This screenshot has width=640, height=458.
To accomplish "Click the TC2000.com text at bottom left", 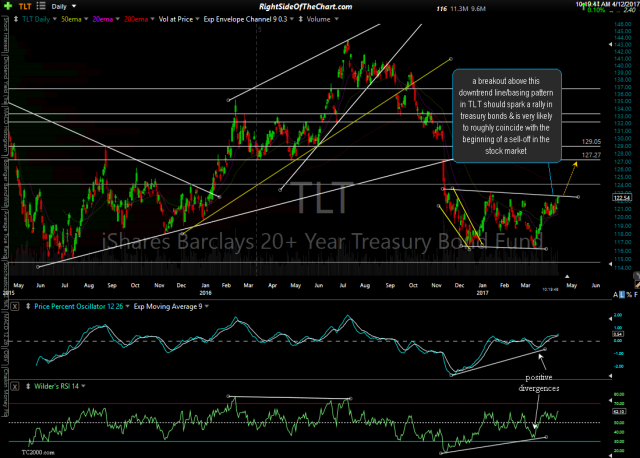I will point(38,452).
